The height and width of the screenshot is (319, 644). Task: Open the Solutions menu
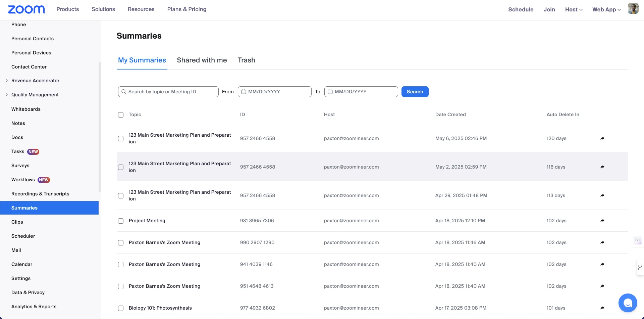[103, 9]
